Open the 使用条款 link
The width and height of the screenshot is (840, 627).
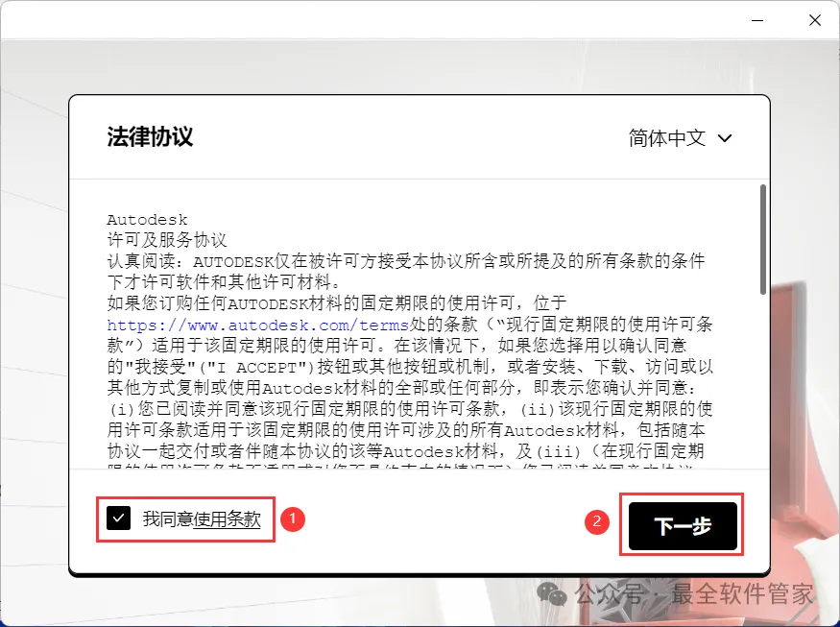pyautogui.click(x=228, y=518)
